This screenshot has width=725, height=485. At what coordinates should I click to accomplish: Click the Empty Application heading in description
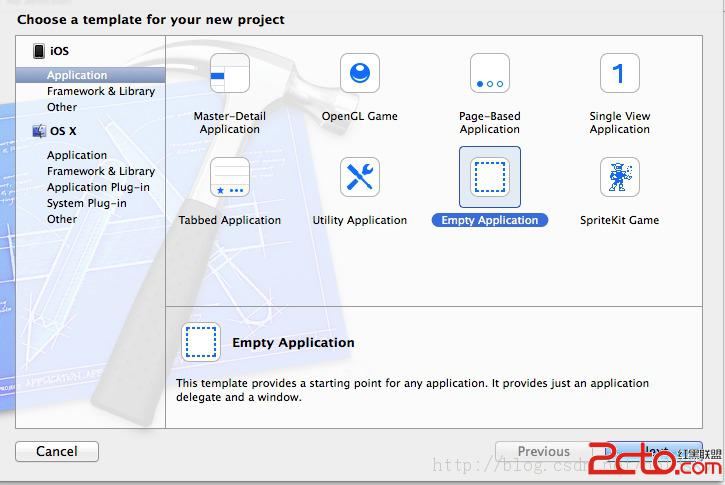(293, 343)
